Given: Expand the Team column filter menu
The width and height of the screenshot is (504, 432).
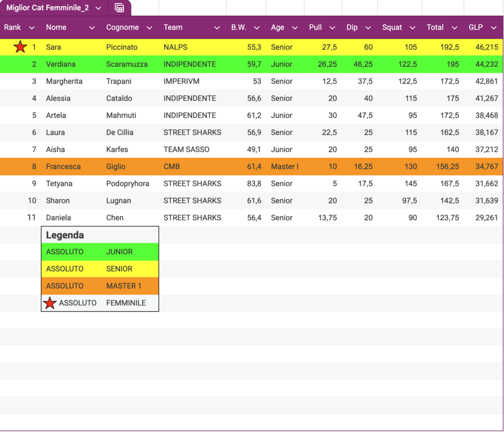Looking at the screenshot, I should point(217,28).
